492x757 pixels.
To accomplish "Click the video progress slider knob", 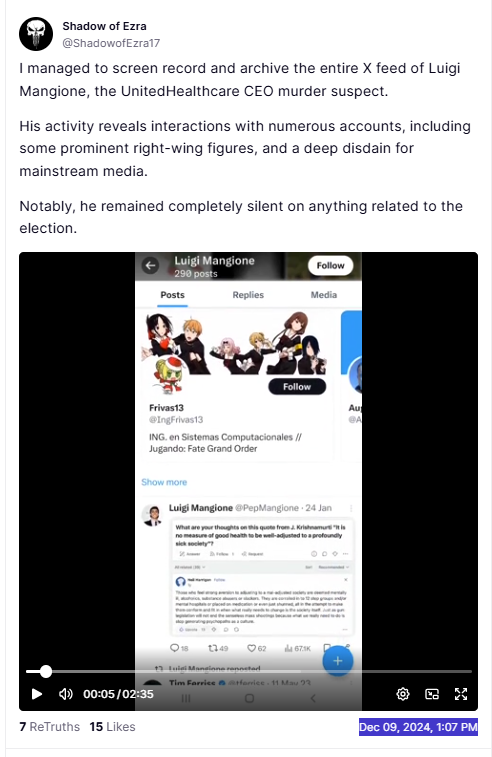I will (x=46, y=671).
